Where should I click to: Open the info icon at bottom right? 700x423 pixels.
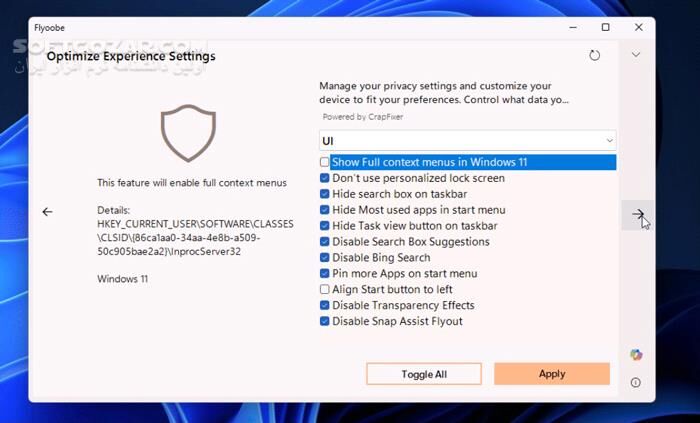(x=636, y=382)
